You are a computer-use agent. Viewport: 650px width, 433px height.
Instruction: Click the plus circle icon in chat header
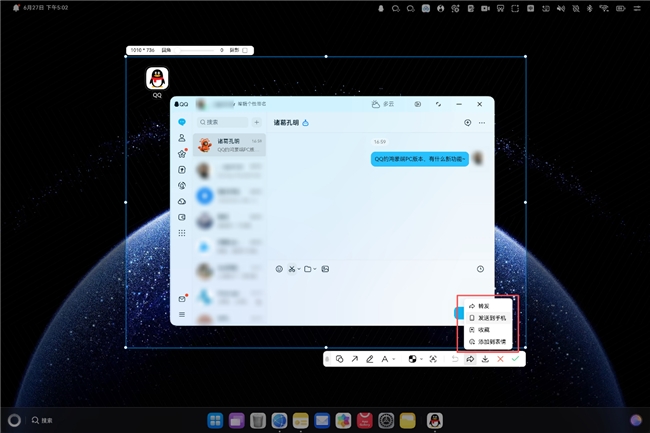point(468,123)
